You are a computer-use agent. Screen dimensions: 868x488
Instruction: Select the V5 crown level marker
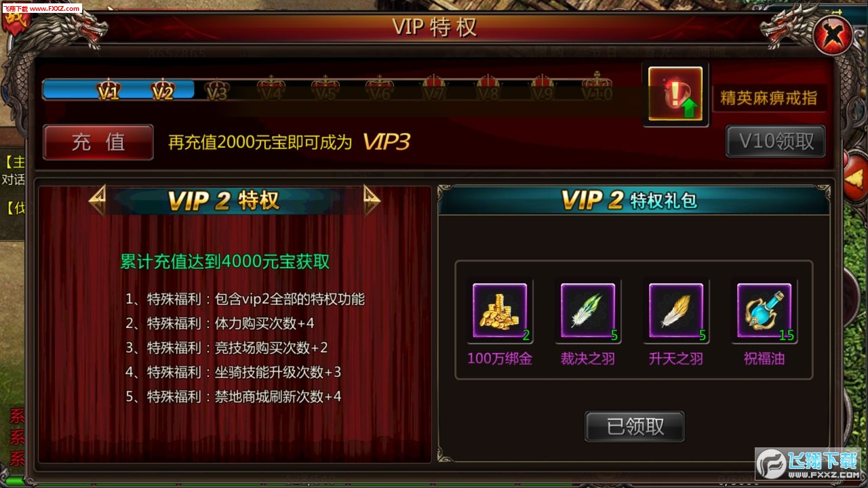click(325, 90)
